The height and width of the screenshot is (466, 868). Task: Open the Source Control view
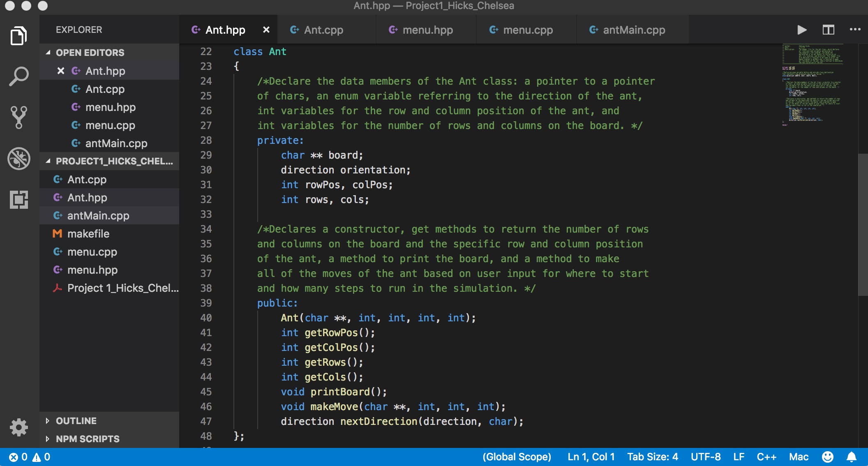19,118
